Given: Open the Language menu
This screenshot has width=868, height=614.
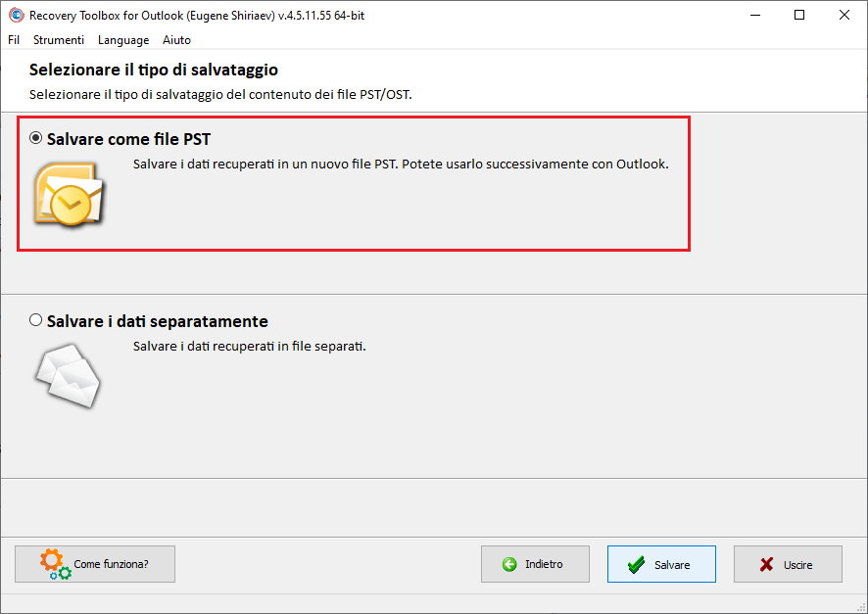Looking at the screenshot, I should pos(123,40).
